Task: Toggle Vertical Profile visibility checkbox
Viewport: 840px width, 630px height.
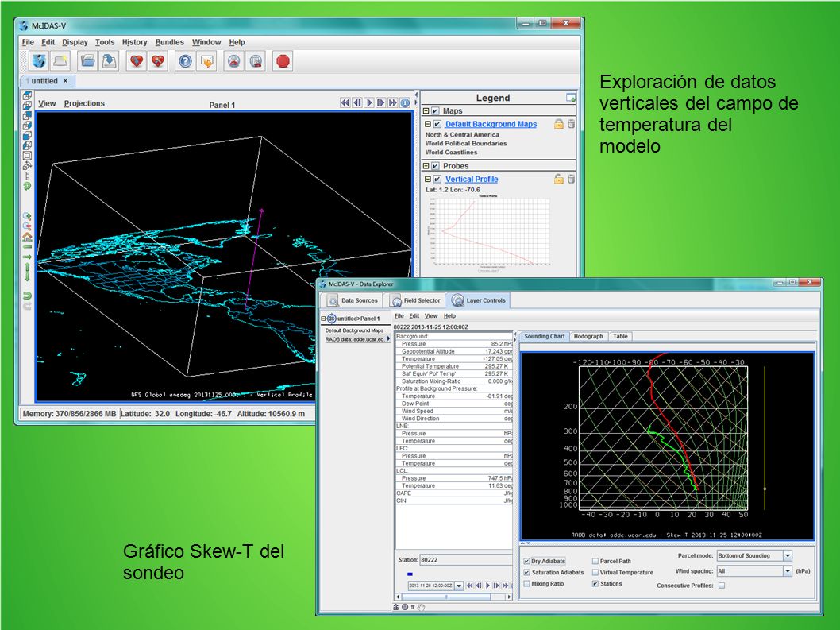Action: 437,179
